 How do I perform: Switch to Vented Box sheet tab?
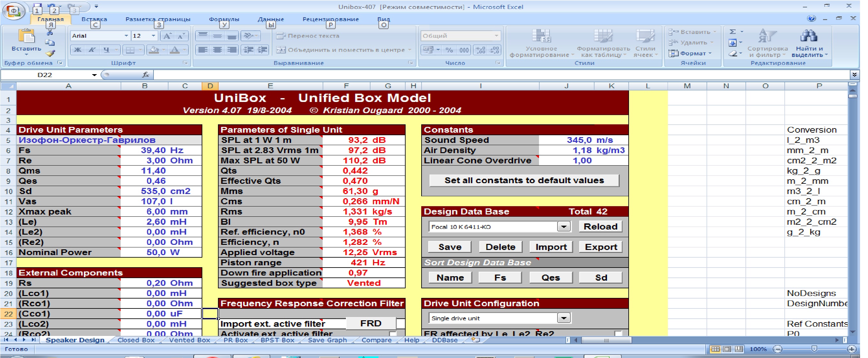pos(189,340)
